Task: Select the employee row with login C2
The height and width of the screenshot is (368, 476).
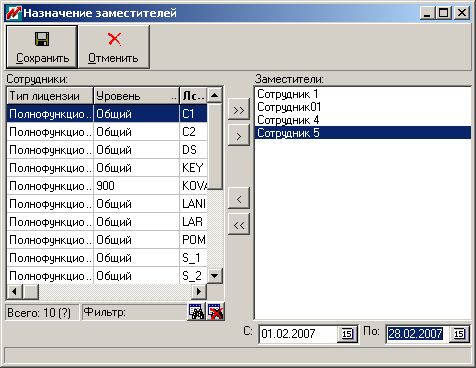Action: pyautogui.click(x=107, y=132)
